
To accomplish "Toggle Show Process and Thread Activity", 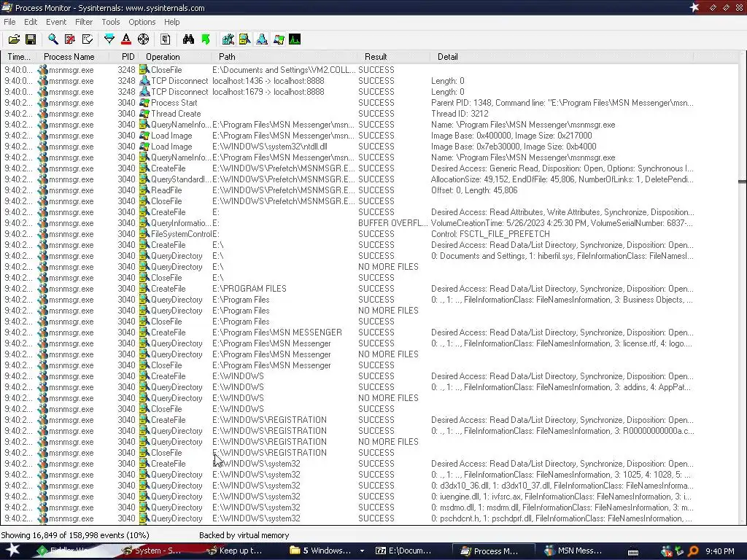I will (x=278, y=39).
